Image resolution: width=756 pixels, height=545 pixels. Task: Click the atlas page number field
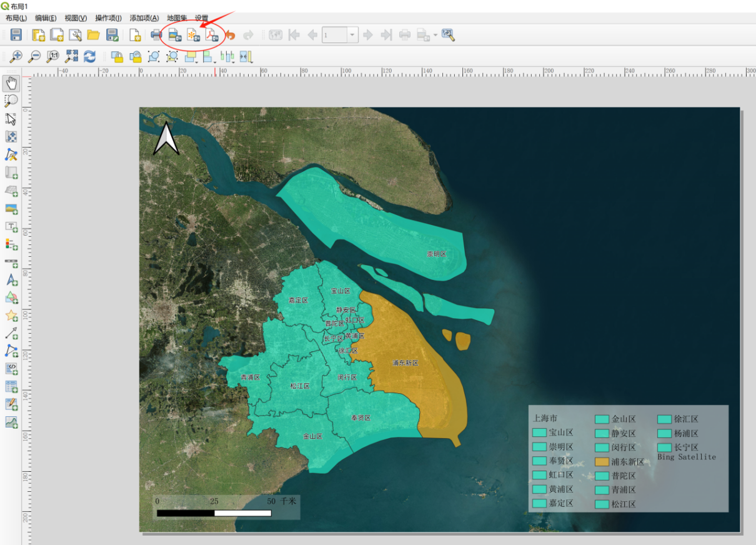coord(334,35)
